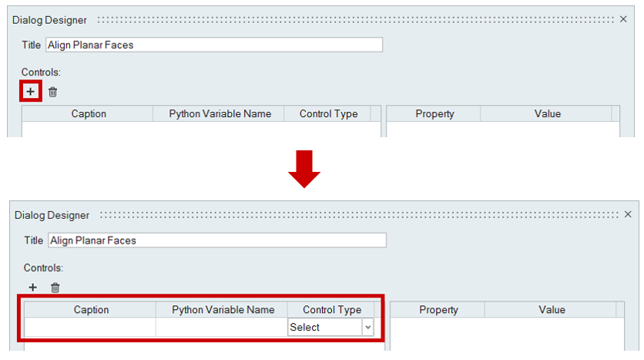Click the empty Python Variable Name cell
Image resolution: width=644 pixels, height=360 pixels.
221,328
